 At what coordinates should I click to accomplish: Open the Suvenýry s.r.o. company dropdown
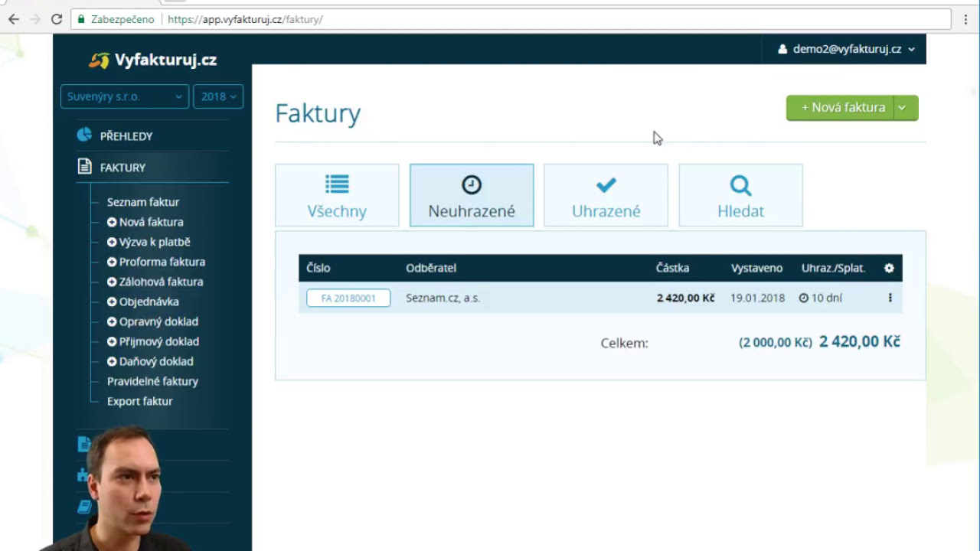[125, 96]
